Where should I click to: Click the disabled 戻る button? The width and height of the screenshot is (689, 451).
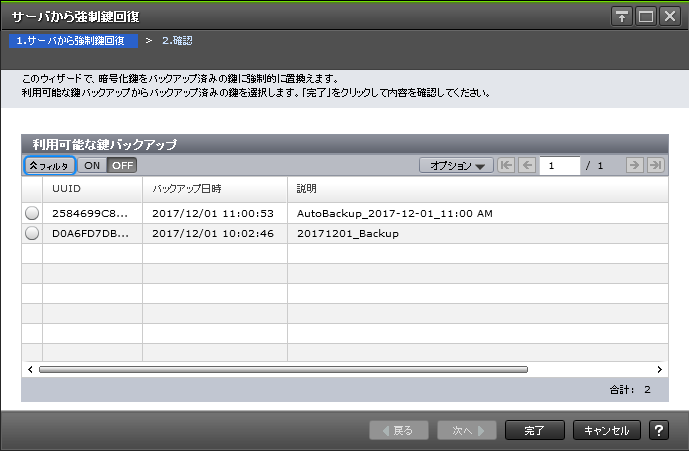(399, 430)
